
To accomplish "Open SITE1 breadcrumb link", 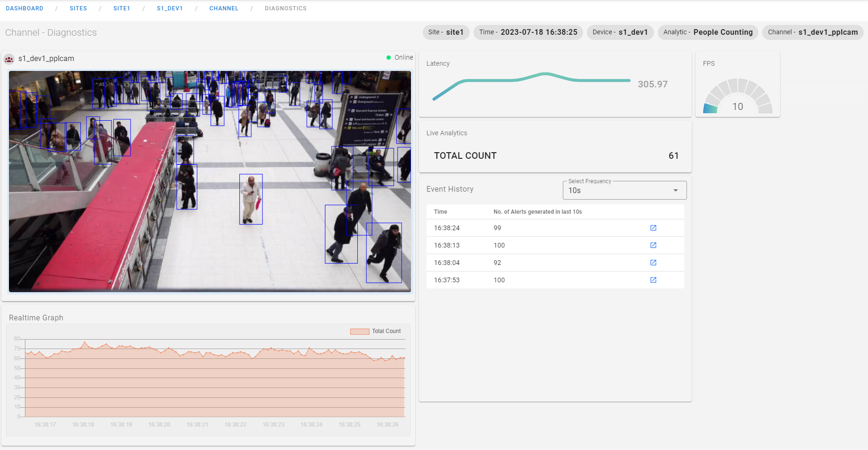I will [x=121, y=8].
